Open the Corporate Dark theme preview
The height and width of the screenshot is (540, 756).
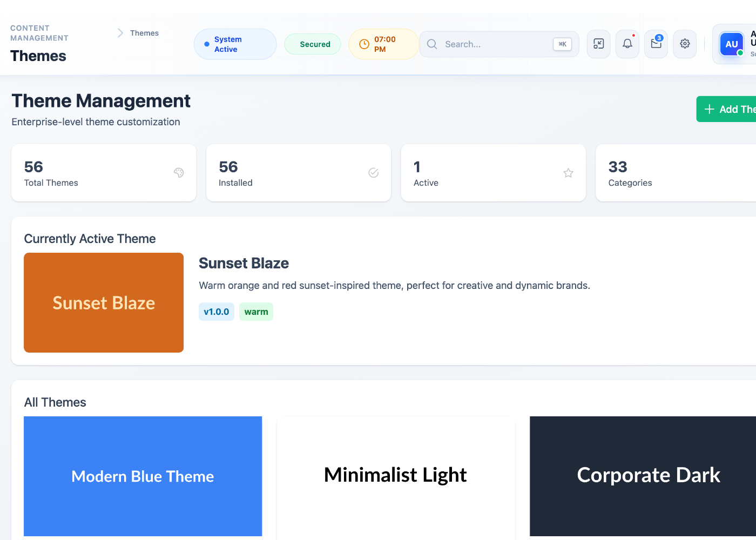pos(643,476)
